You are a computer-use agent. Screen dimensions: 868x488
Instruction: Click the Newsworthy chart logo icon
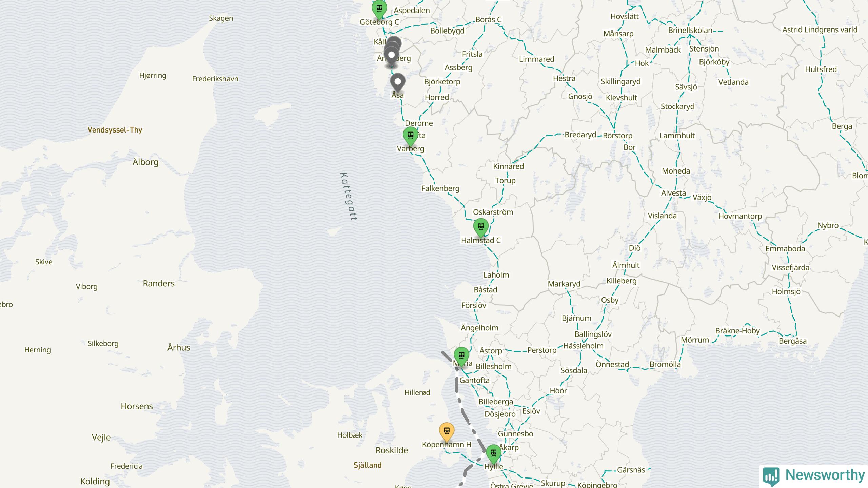[771, 475]
